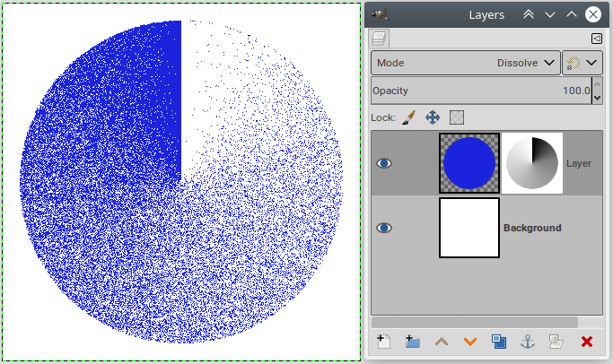
Task: Open the layer mode group switcher dropdown
Action: 582,63
